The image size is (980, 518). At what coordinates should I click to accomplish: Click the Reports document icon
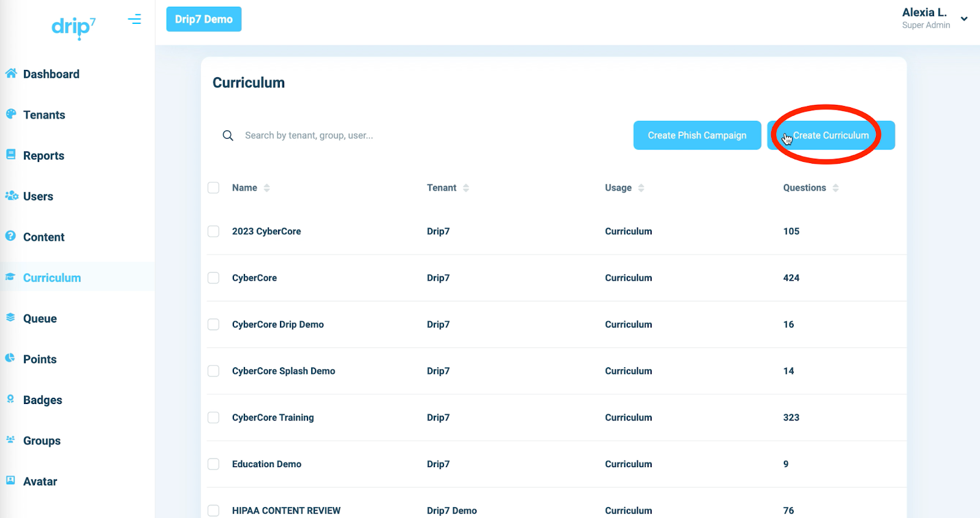pos(11,154)
